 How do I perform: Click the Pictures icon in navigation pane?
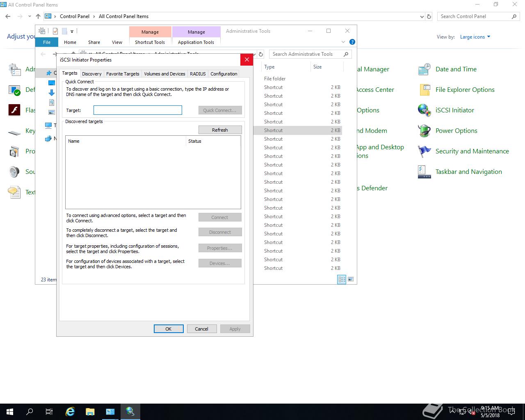52,112
